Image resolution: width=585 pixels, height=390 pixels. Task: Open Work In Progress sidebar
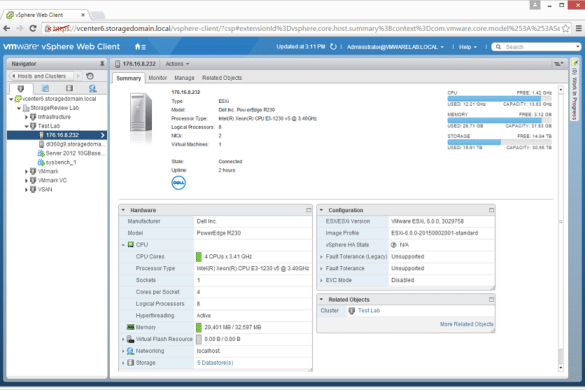575,89
